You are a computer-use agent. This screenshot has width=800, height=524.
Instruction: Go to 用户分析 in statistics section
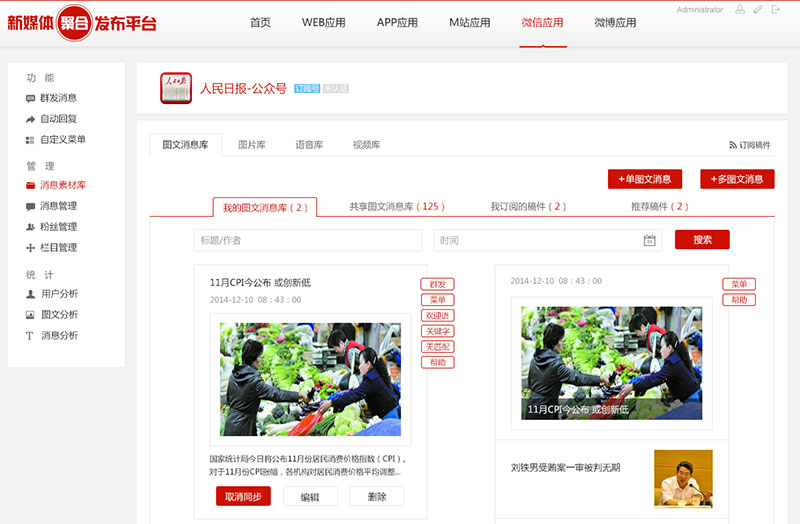[x=58, y=294]
